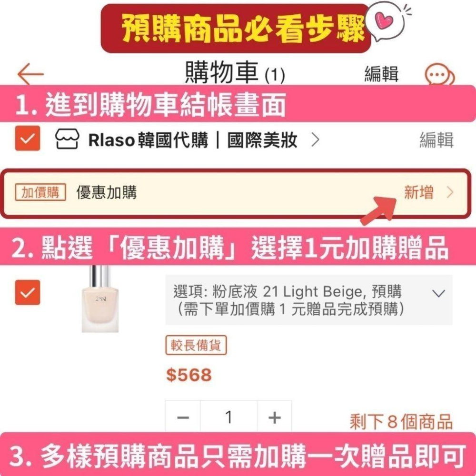Open the chat bubble messages icon
476x476 pixels.
[439, 74]
